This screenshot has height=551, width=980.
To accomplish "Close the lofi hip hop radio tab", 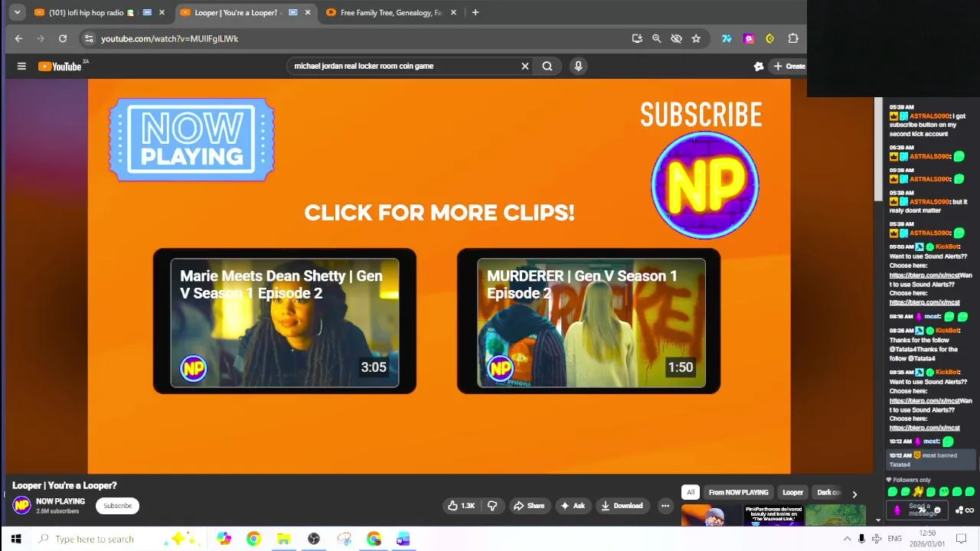I will [162, 12].
